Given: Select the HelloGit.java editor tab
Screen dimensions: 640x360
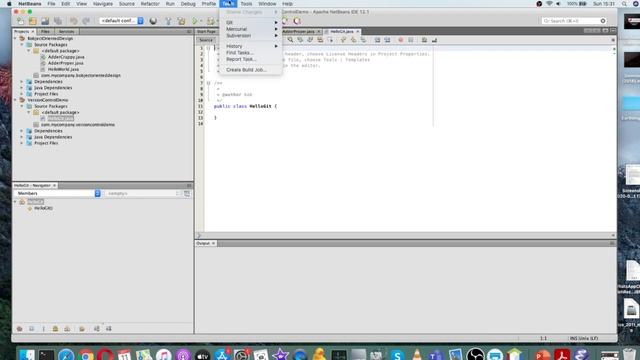Looking at the screenshot, I should 342,31.
